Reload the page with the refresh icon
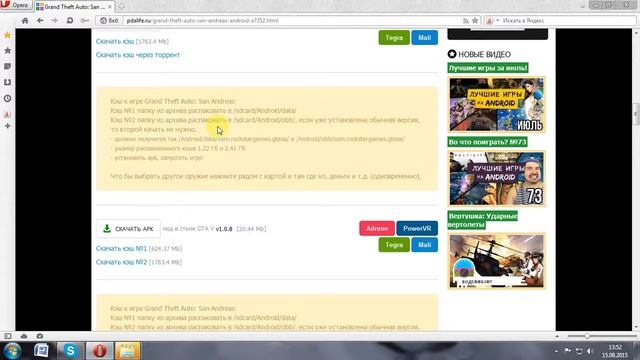 [x=70, y=20]
